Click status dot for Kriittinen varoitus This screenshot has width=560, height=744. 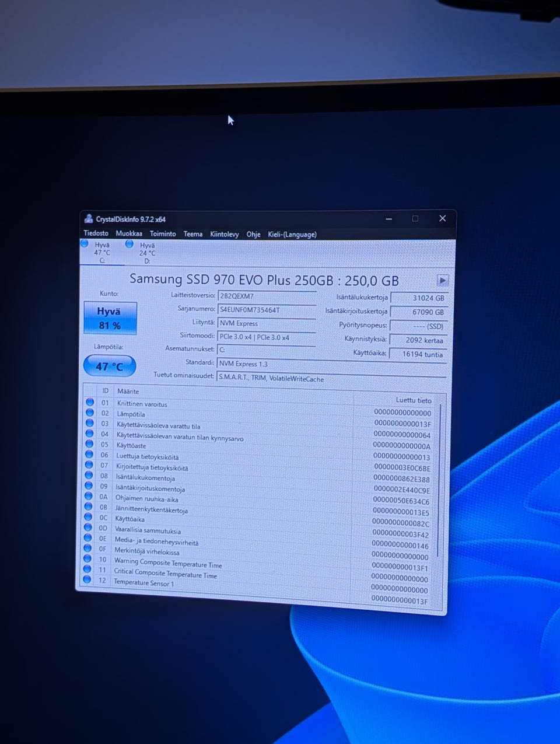point(90,402)
